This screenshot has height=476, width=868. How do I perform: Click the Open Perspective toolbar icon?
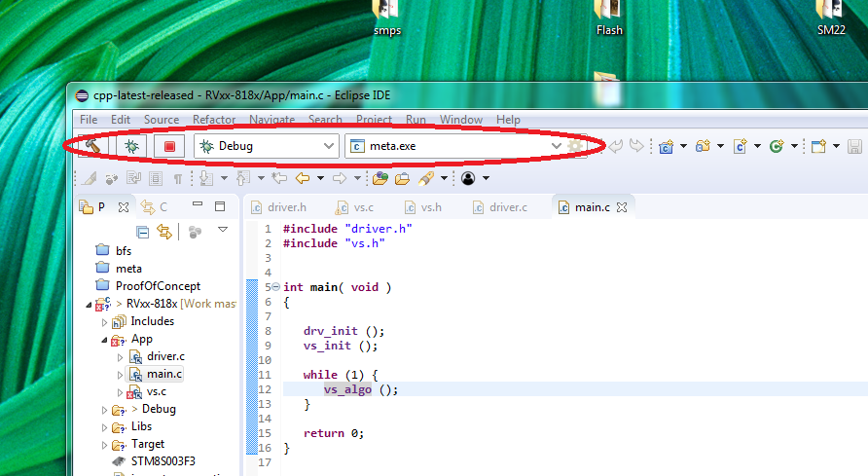coord(818,146)
